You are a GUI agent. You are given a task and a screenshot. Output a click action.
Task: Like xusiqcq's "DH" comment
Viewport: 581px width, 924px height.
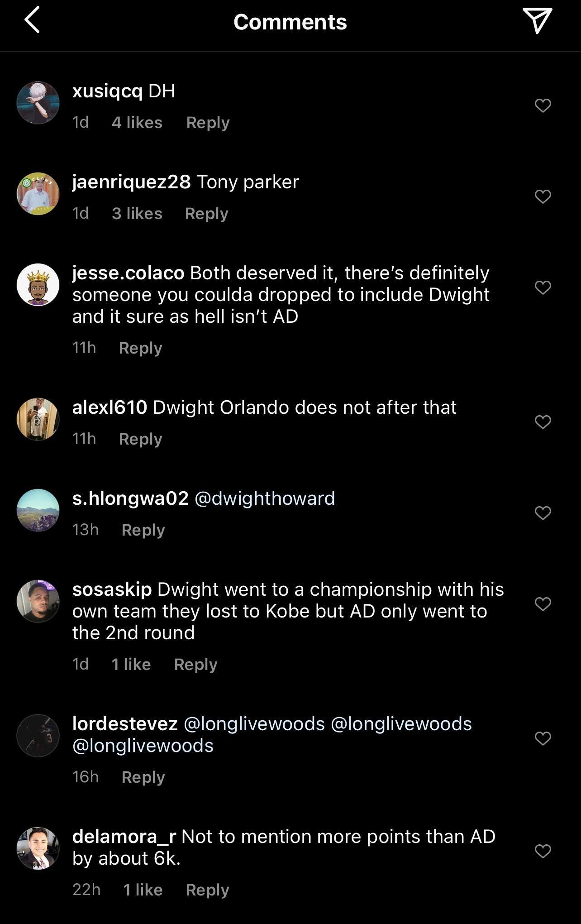pos(543,105)
